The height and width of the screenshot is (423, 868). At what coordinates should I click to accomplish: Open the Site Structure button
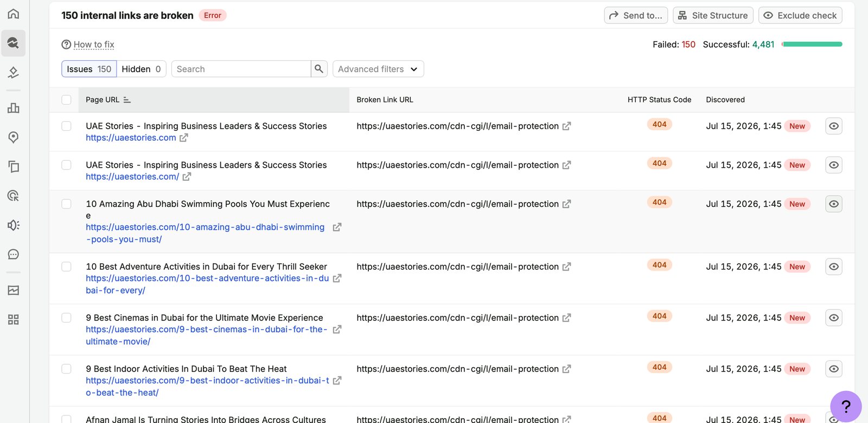coord(713,15)
